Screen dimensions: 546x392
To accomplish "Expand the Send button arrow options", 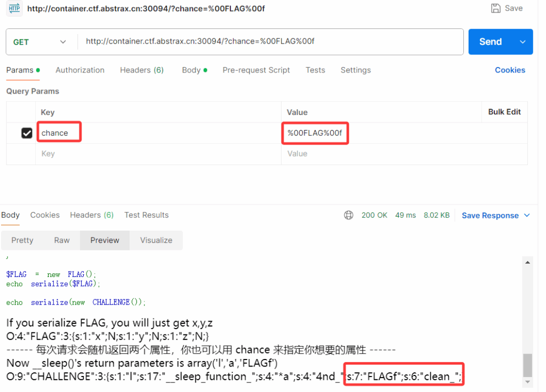I will tap(523, 42).
